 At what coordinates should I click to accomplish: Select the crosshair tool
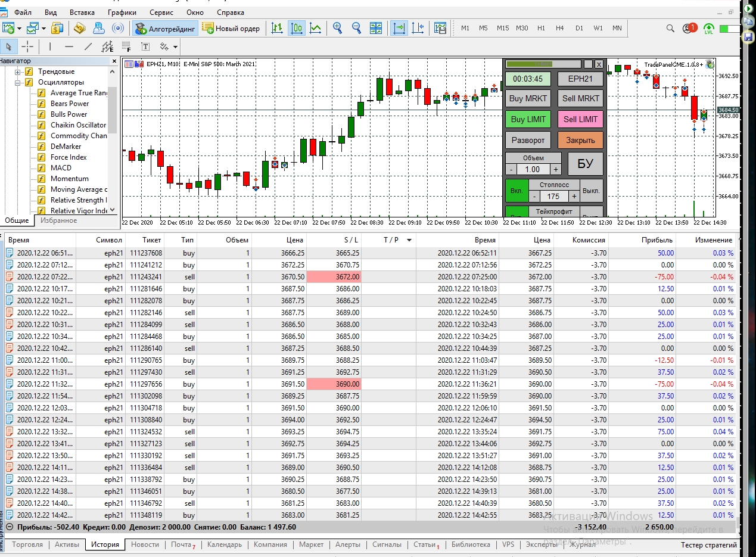click(27, 46)
